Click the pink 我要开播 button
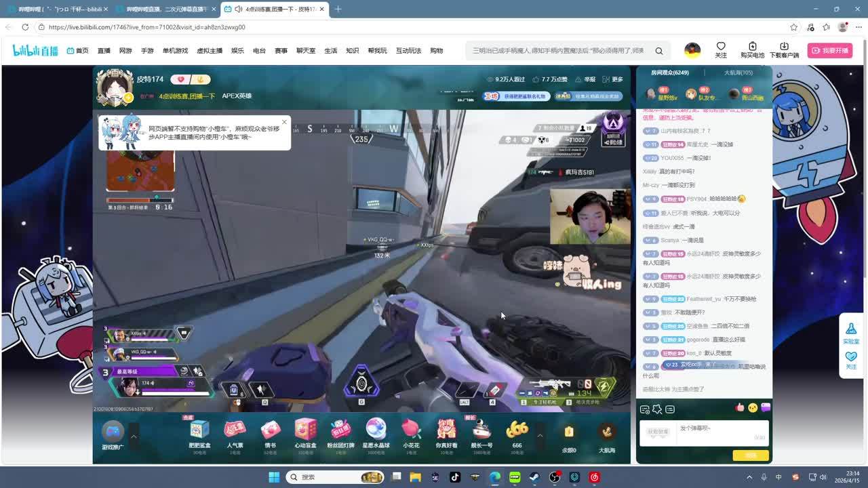This screenshot has height=488, width=868. pyautogui.click(x=830, y=51)
